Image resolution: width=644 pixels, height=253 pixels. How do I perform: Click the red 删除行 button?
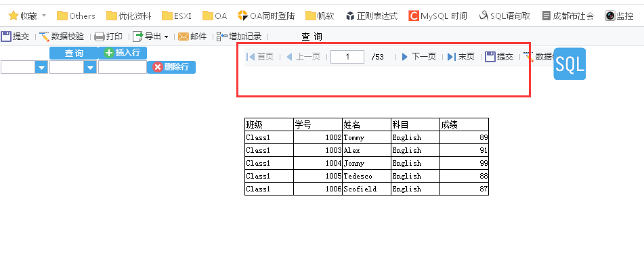click(171, 67)
